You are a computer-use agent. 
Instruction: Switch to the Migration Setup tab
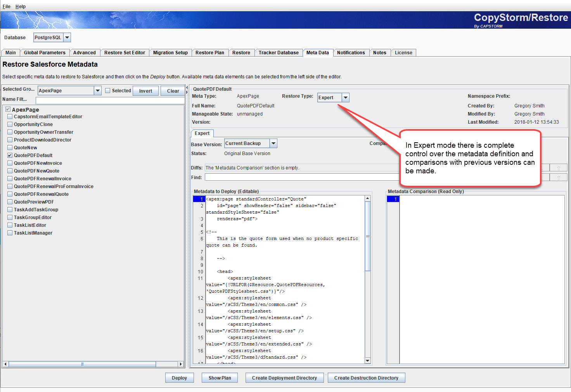click(170, 53)
